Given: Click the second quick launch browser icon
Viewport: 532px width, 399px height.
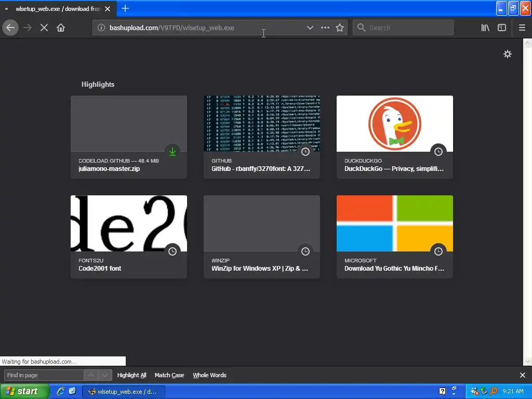Looking at the screenshot, I should pos(72,391).
